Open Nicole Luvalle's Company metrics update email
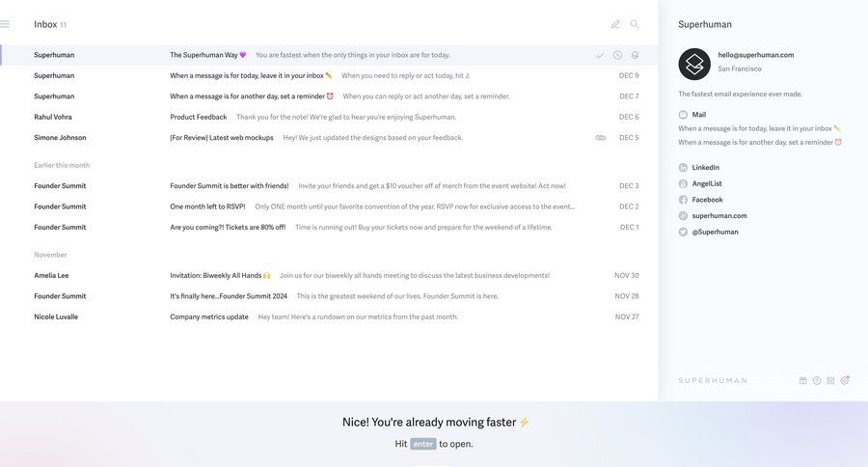The width and height of the screenshot is (868, 467). coord(330,316)
